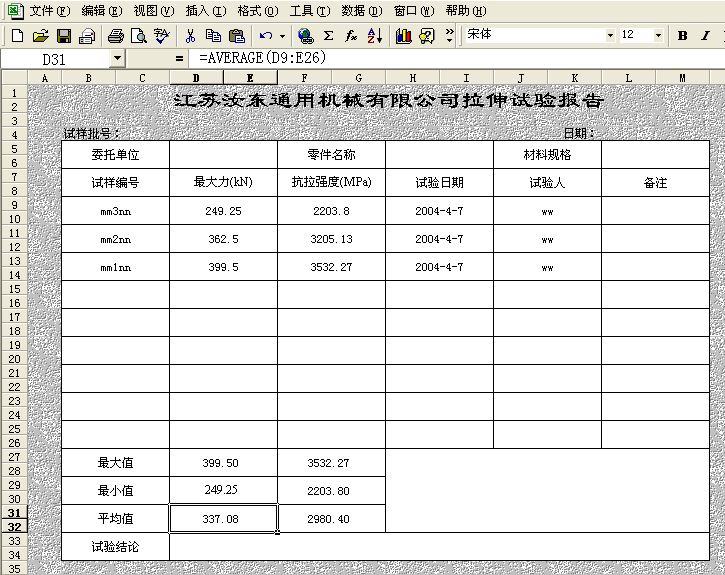Click the 材料规格 header cell
Image resolution: width=725 pixels, height=575 pixels.
pos(547,154)
